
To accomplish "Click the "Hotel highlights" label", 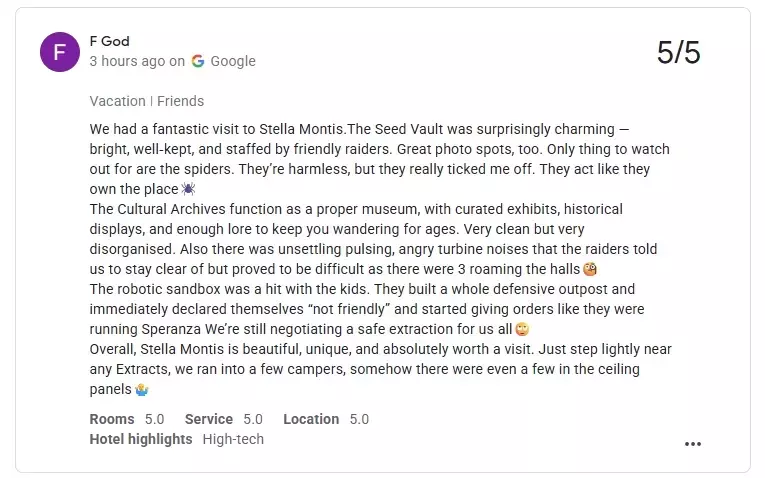I will tap(140, 439).
